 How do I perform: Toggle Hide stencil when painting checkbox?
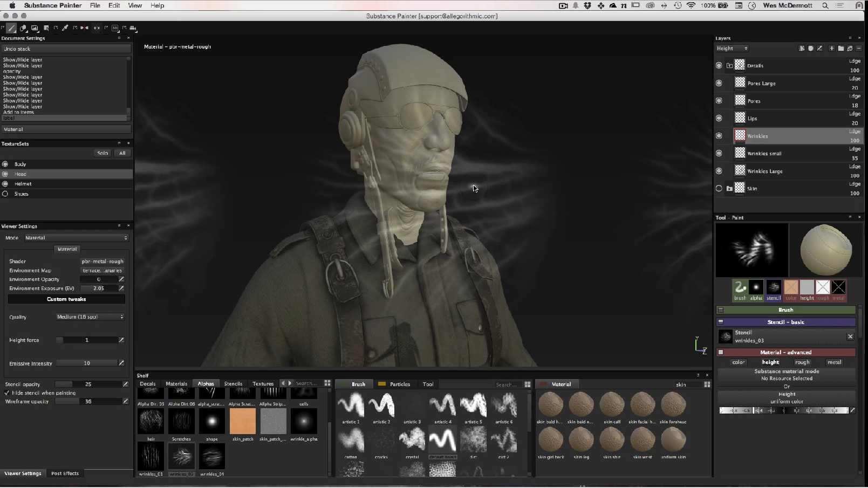7,393
